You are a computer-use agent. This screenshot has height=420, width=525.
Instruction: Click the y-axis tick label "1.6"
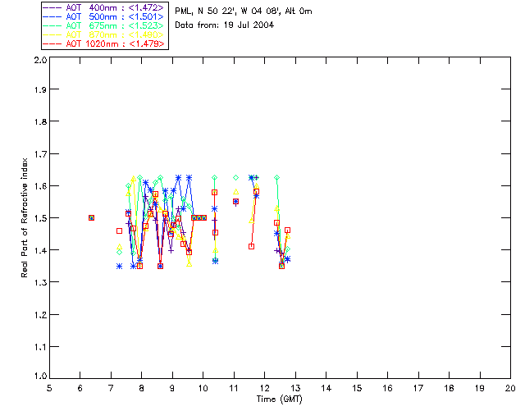(40, 186)
